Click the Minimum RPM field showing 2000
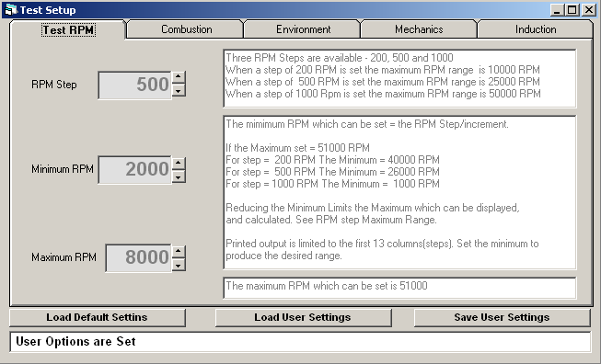The height and width of the screenshot is (364, 601). [134, 169]
